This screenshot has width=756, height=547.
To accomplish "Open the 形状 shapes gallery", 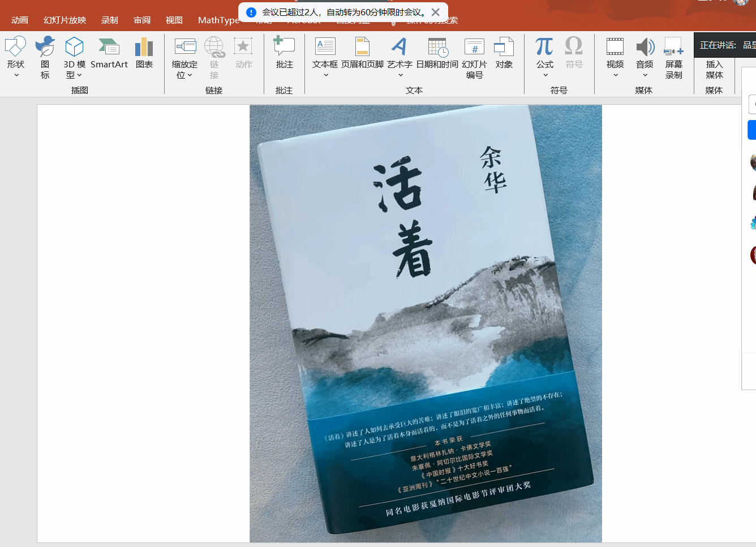I will coord(16,58).
